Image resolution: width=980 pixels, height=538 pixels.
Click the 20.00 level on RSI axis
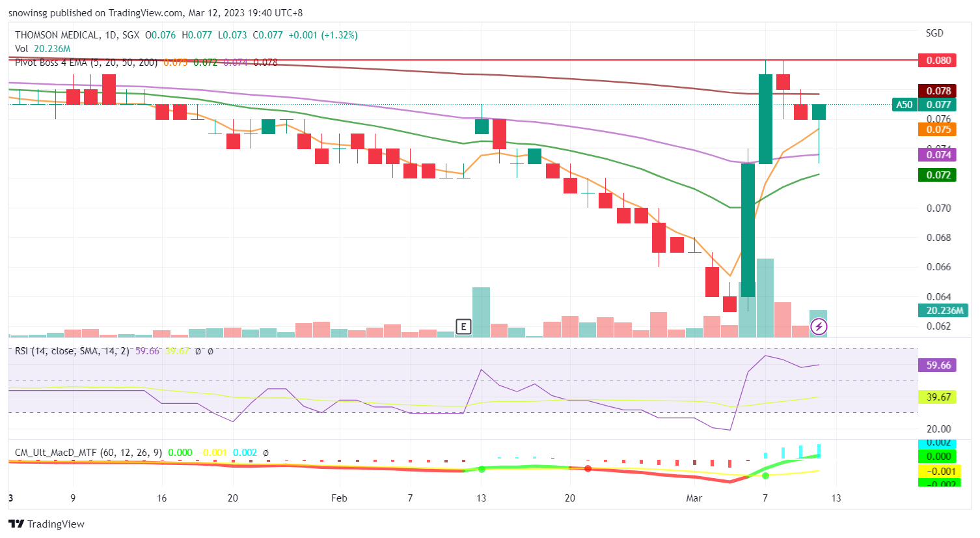[938, 429]
